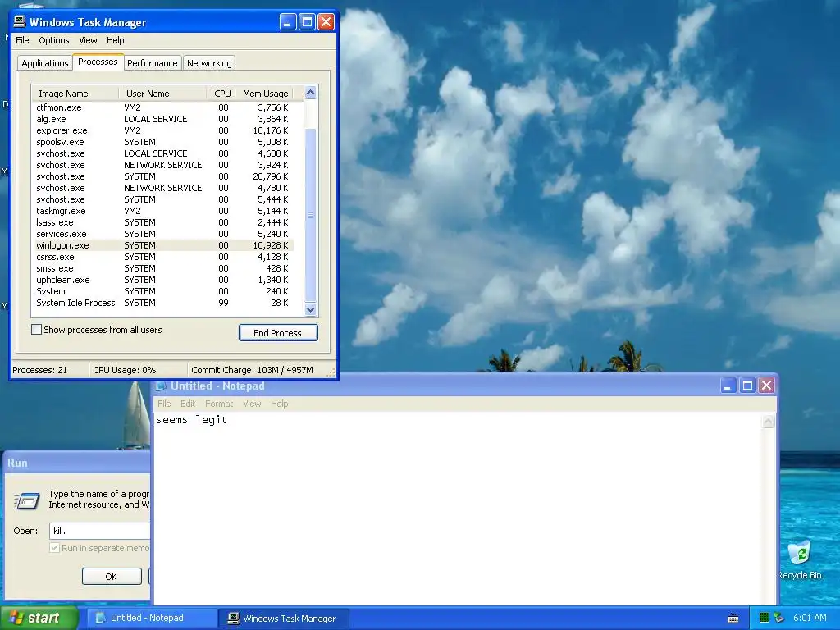Select the taskmgr.exe process
The image size is (840, 630).
pyautogui.click(x=163, y=211)
